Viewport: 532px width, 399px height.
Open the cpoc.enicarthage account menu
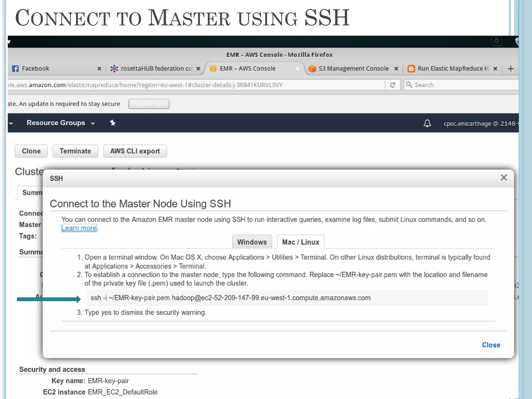point(481,124)
